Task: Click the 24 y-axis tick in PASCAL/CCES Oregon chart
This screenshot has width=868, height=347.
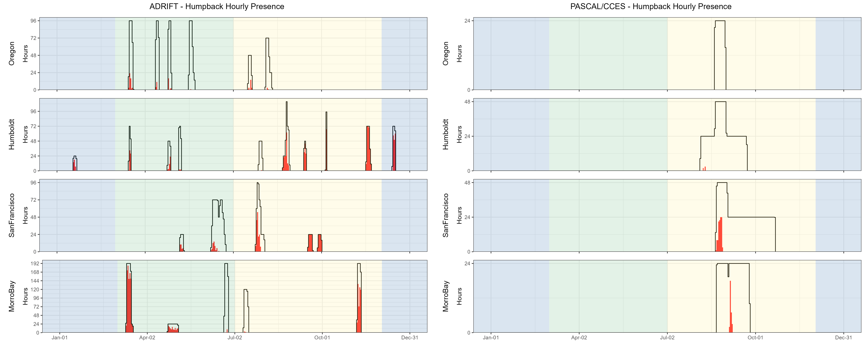Action: (467, 21)
